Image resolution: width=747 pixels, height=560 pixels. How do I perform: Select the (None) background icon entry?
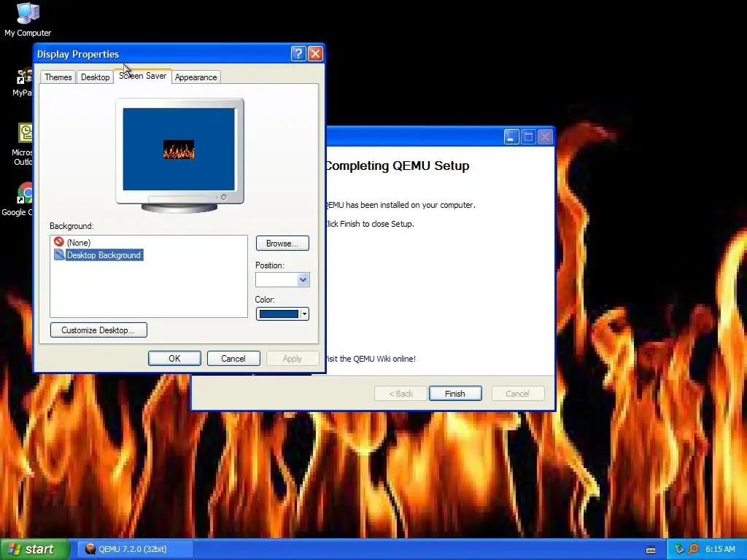point(58,242)
